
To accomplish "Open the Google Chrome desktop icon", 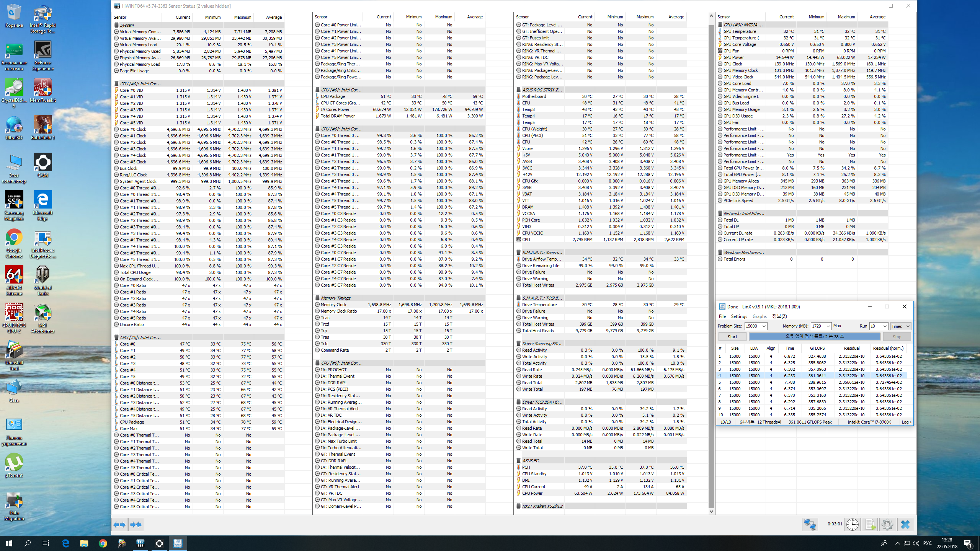I will pos(14,243).
